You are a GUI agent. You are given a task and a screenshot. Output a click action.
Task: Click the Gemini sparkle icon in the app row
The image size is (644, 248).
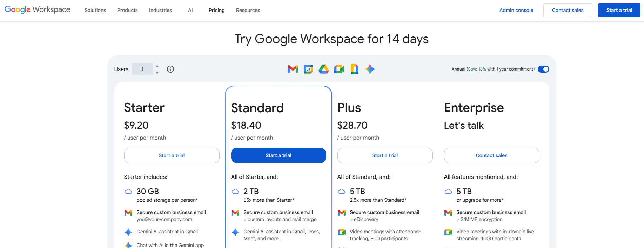370,69
